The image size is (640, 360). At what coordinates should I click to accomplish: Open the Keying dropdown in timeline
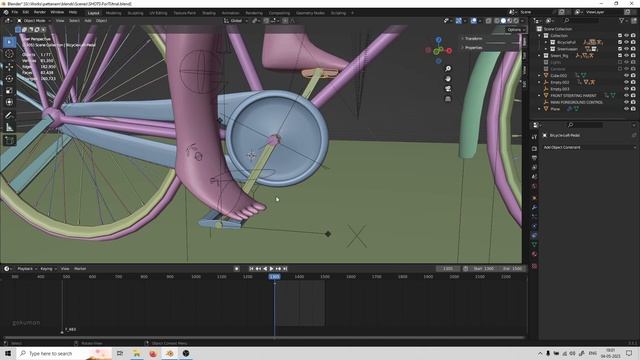coord(48,269)
